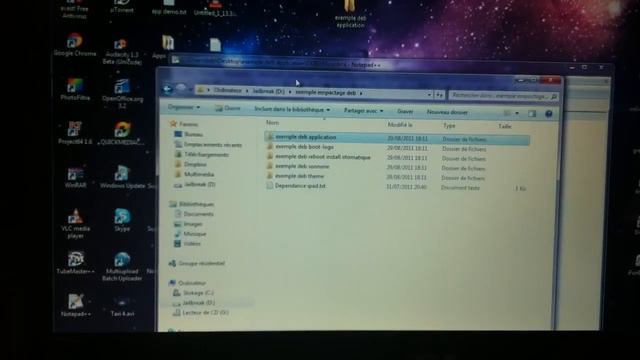This screenshot has height=360, width=640.
Task: Sort by the Type column header
Action: 449,126
